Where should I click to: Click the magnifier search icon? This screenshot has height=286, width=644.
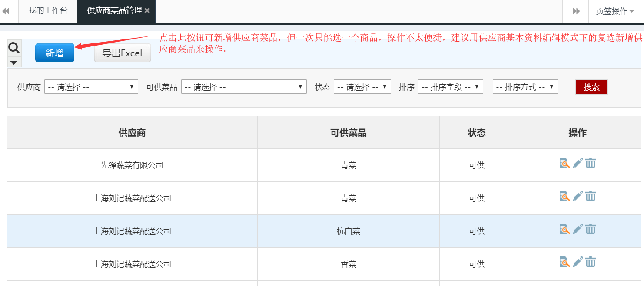click(x=14, y=48)
